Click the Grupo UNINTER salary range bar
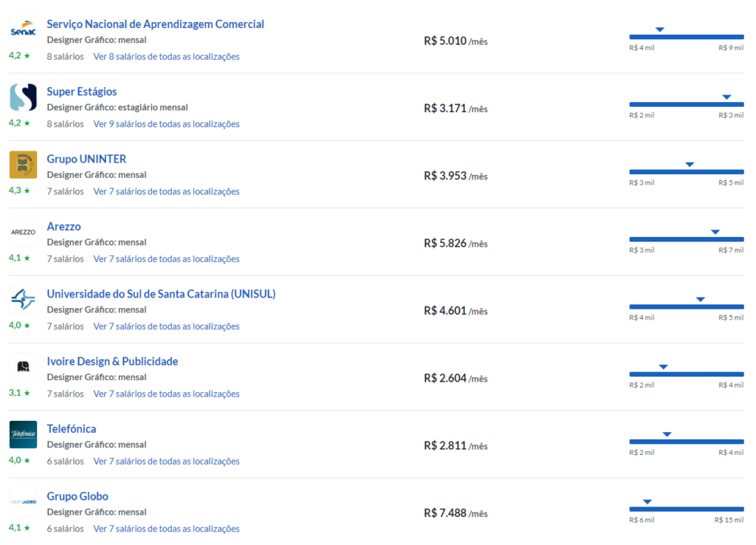The width and height of the screenshot is (756, 545). coord(687,172)
